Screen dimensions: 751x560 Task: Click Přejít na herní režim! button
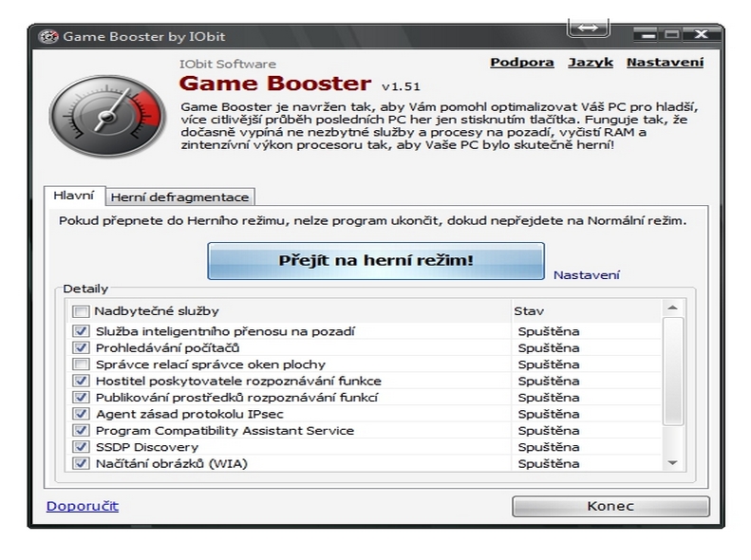point(376,261)
